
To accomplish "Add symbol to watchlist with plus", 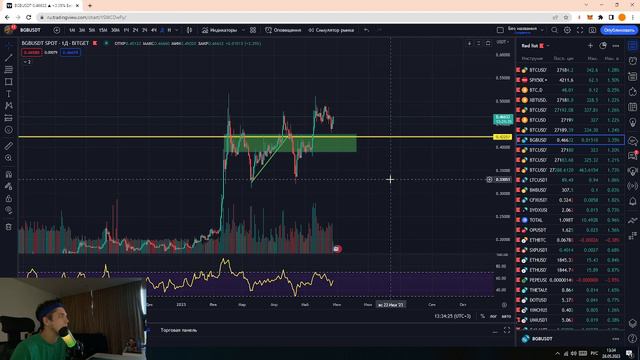I will coord(590,46).
